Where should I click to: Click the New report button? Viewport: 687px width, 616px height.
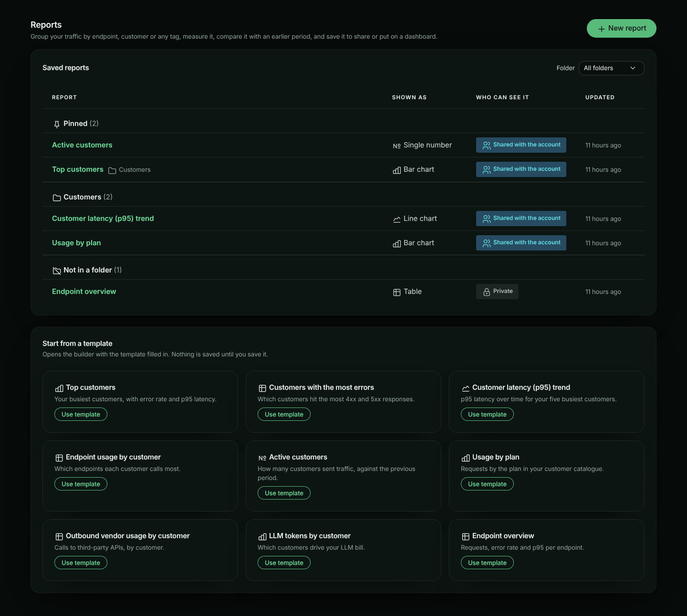tap(621, 28)
